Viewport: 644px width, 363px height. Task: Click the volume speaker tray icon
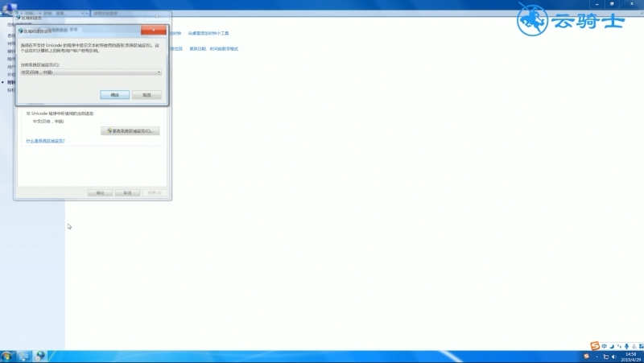pyautogui.click(x=614, y=357)
